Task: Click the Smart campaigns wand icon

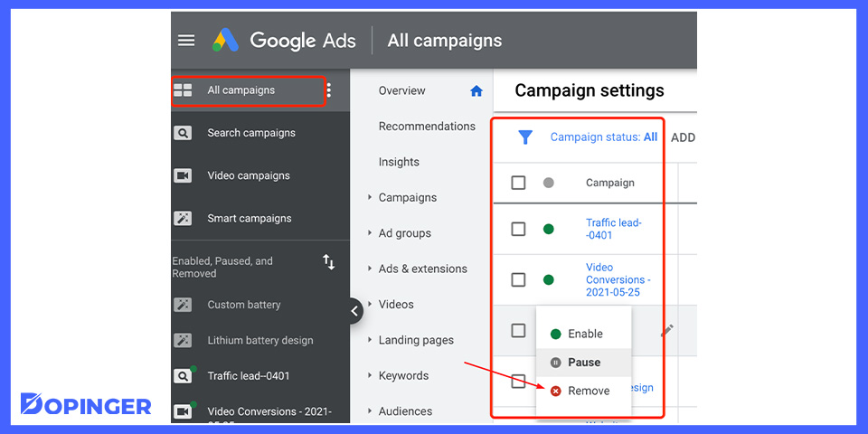Action: [x=183, y=218]
